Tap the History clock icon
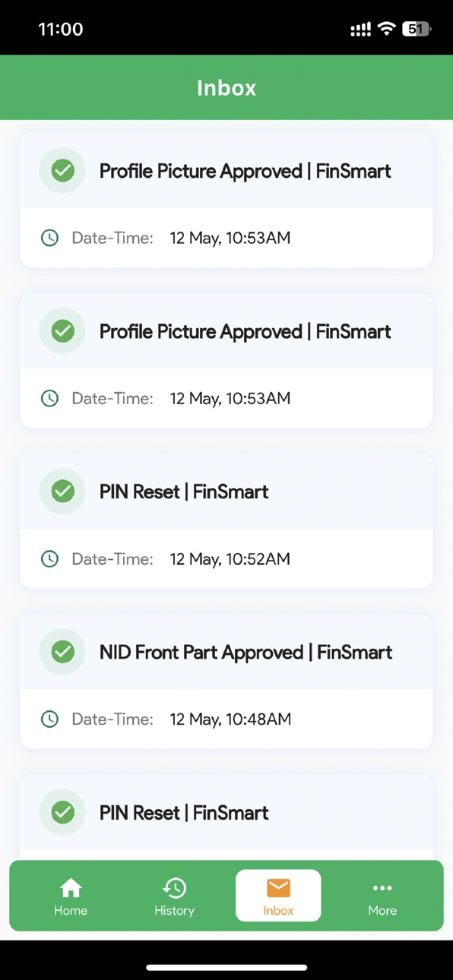453x980 pixels. pos(174,887)
